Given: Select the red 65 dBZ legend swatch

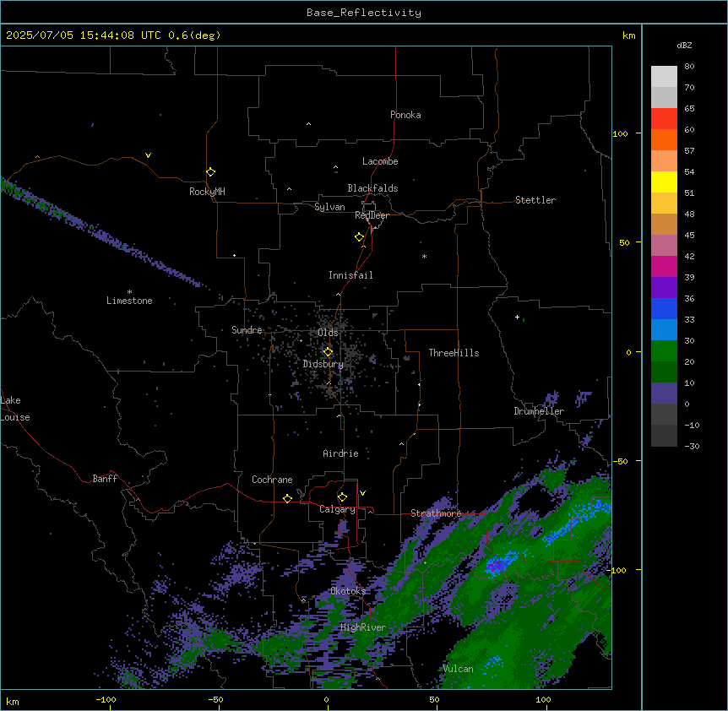Looking at the screenshot, I should click(x=664, y=119).
